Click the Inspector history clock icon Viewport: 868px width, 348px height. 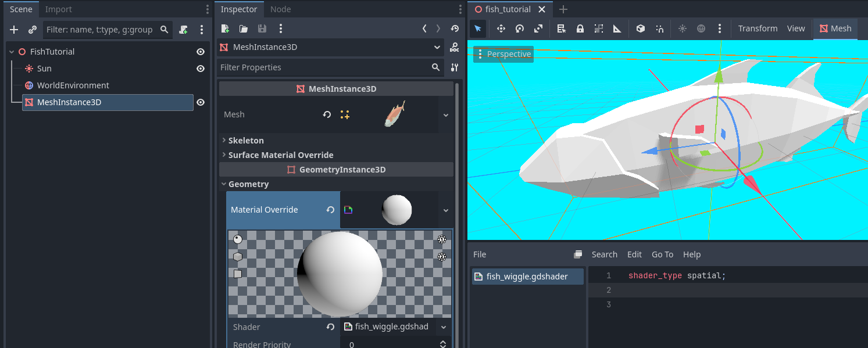[x=454, y=28]
